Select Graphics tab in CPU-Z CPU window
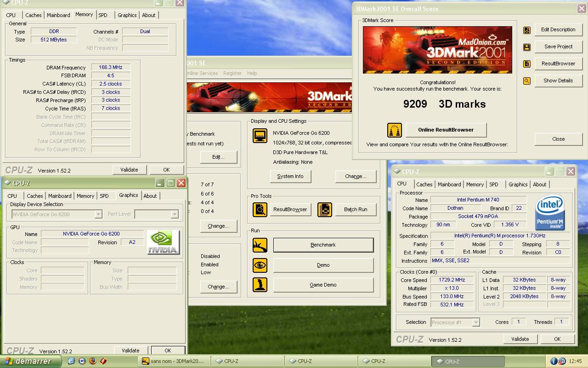Viewport: 588px width, 368px height. pos(518,184)
